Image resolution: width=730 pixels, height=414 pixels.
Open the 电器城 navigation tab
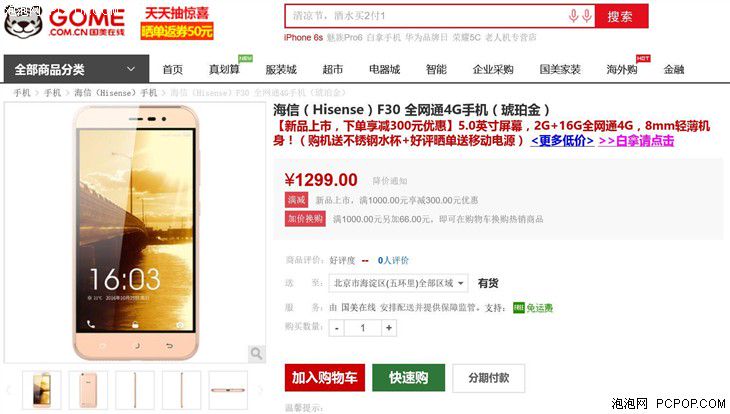(385, 69)
